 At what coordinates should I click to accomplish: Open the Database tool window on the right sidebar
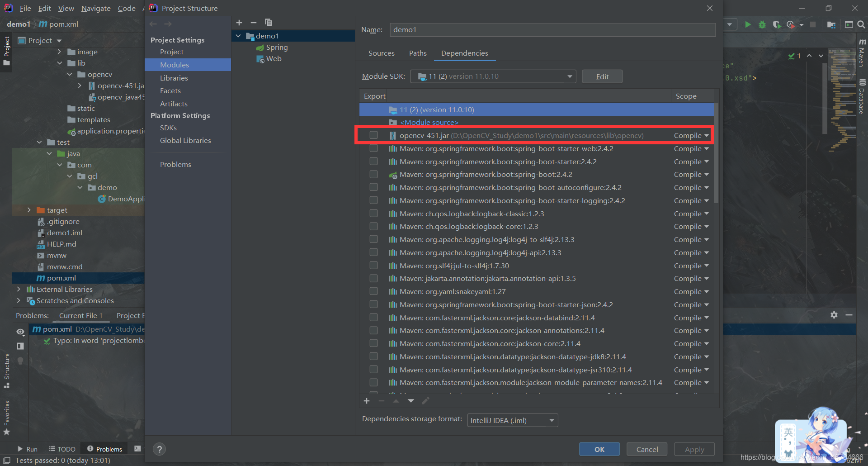(863, 90)
